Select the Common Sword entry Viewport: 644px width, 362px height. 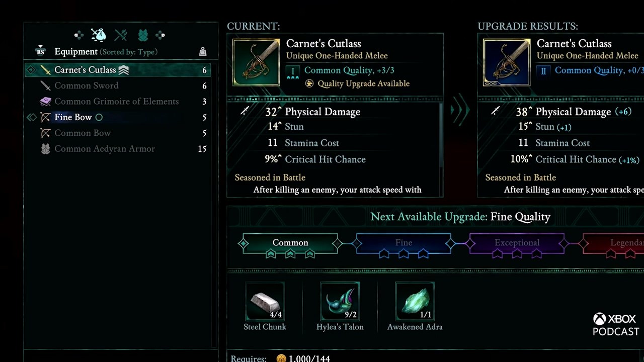click(86, 86)
